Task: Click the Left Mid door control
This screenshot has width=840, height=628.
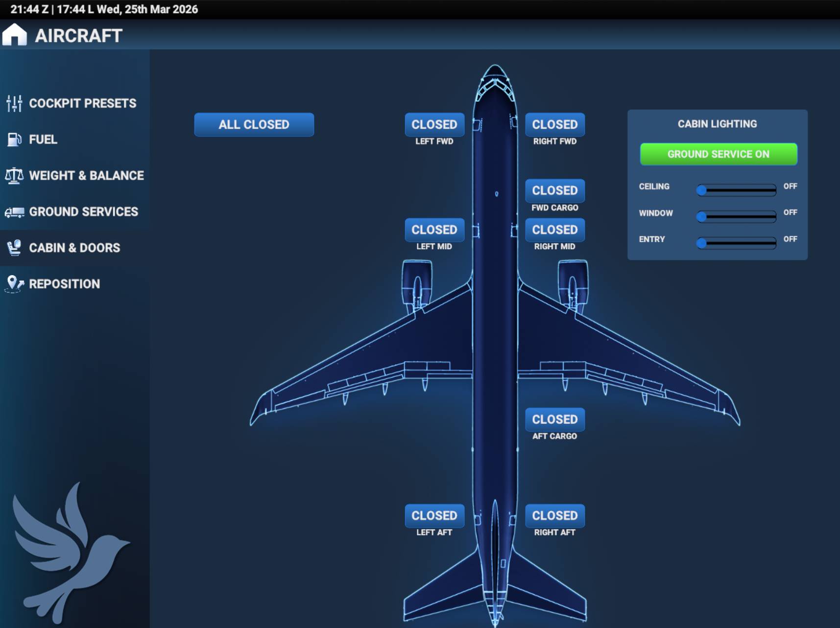Action: point(434,230)
